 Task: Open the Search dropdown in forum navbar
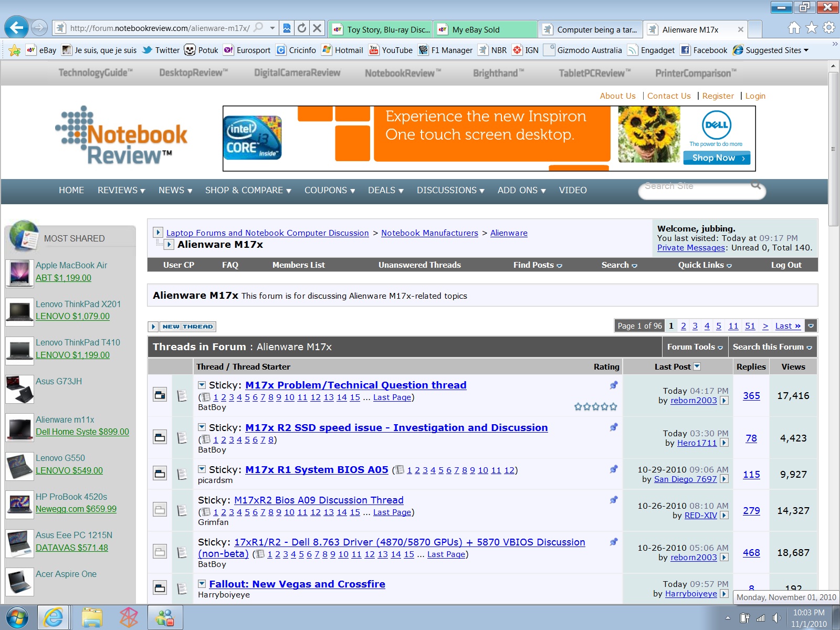619,265
